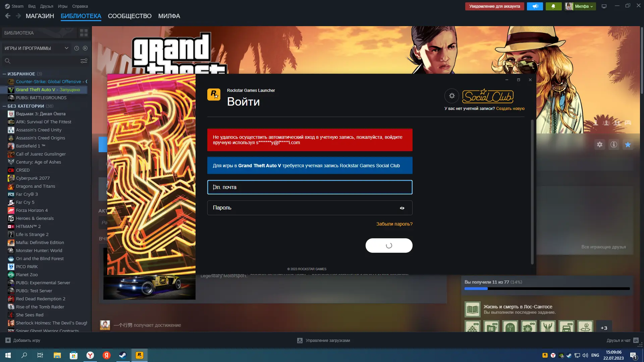644x362 pixels.
Task: Open Rockstar launcher settings gear
Action: coord(452,96)
